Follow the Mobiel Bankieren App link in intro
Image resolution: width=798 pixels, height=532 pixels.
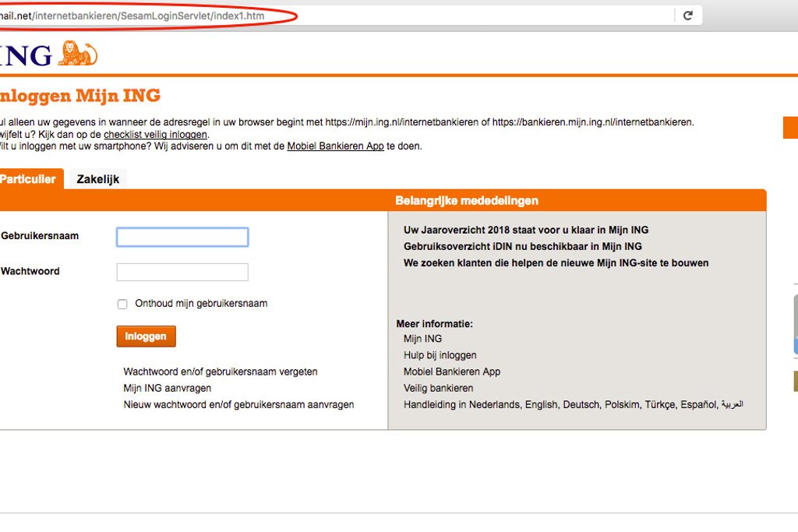click(335, 146)
